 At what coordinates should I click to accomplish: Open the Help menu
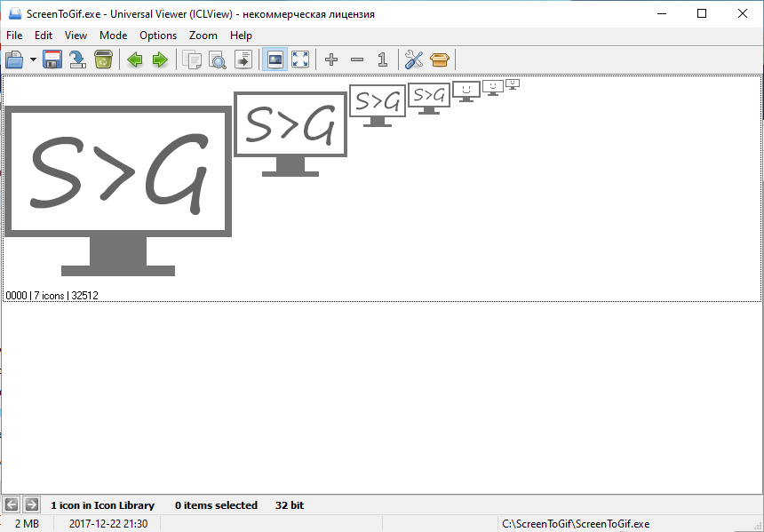(x=241, y=36)
